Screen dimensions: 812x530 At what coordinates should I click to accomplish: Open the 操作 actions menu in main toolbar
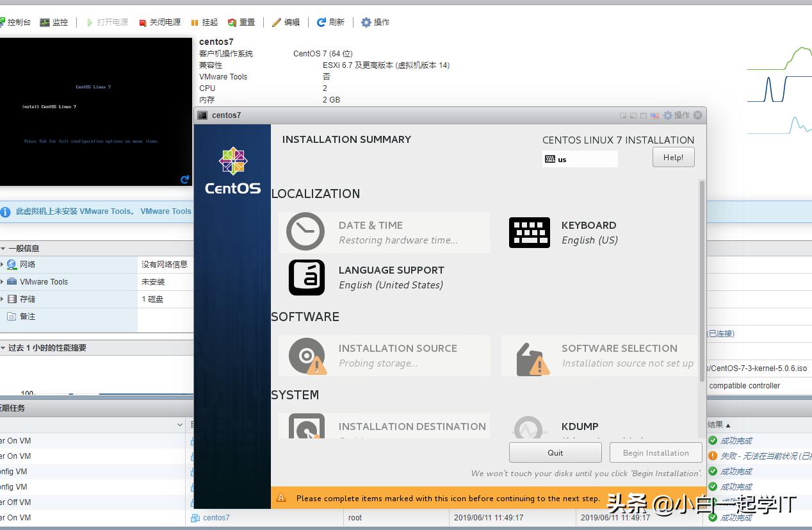point(375,22)
